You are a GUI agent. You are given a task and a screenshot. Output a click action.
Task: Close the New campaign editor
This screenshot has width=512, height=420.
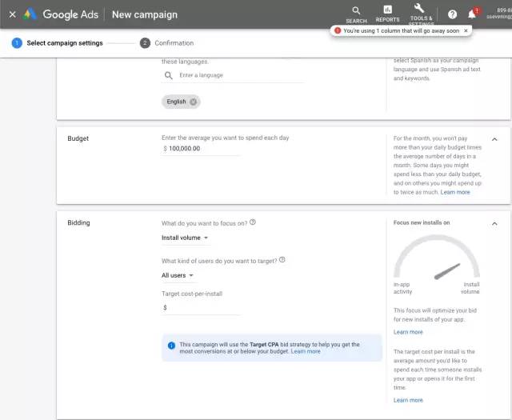coord(13,14)
